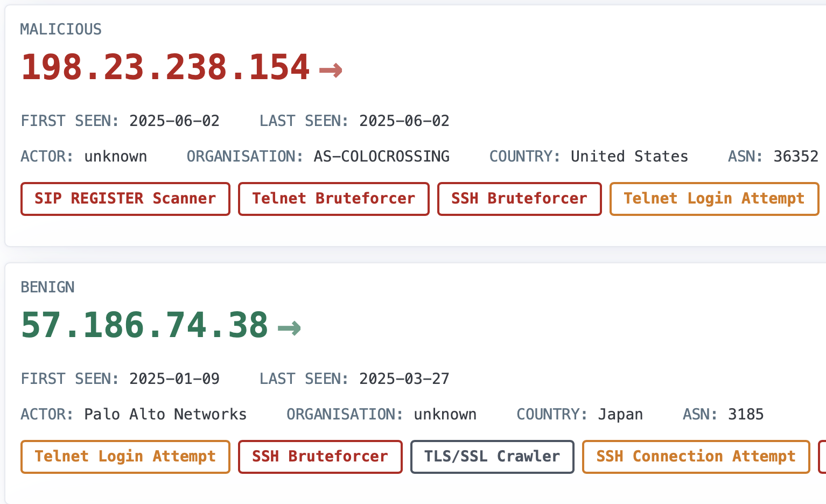The height and width of the screenshot is (504, 826).
Task: Select the SSH Connection Attempt tag
Action: (696, 457)
